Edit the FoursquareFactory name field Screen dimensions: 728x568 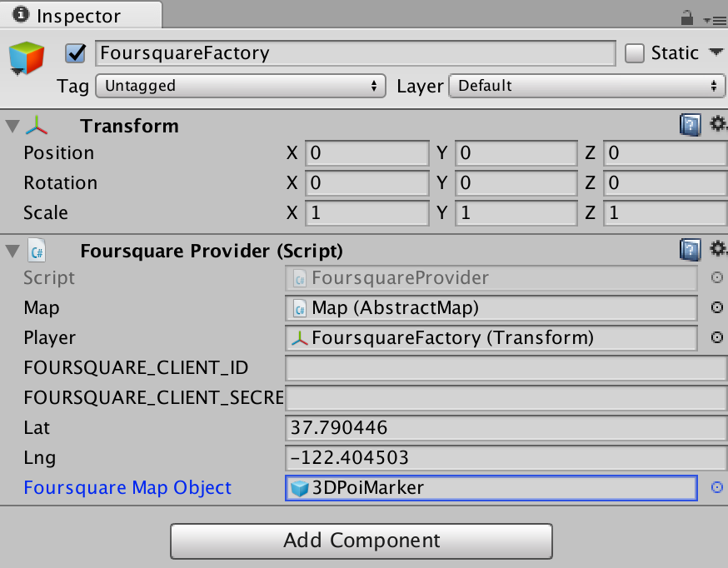[x=356, y=53]
